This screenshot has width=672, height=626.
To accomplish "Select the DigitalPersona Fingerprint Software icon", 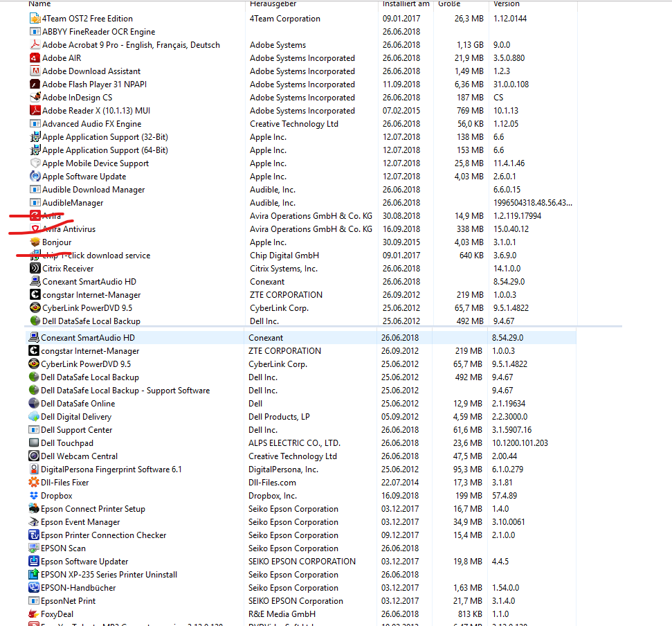I will (x=34, y=469).
